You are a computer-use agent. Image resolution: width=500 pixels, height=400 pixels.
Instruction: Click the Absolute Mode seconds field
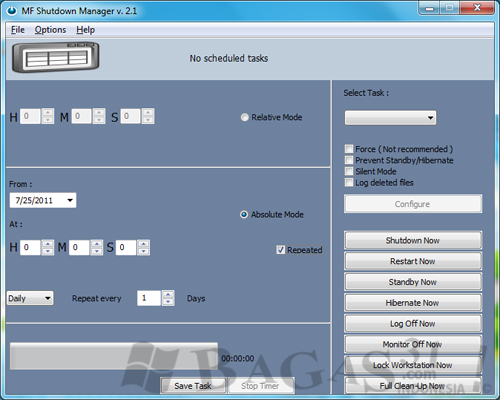(126, 247)
